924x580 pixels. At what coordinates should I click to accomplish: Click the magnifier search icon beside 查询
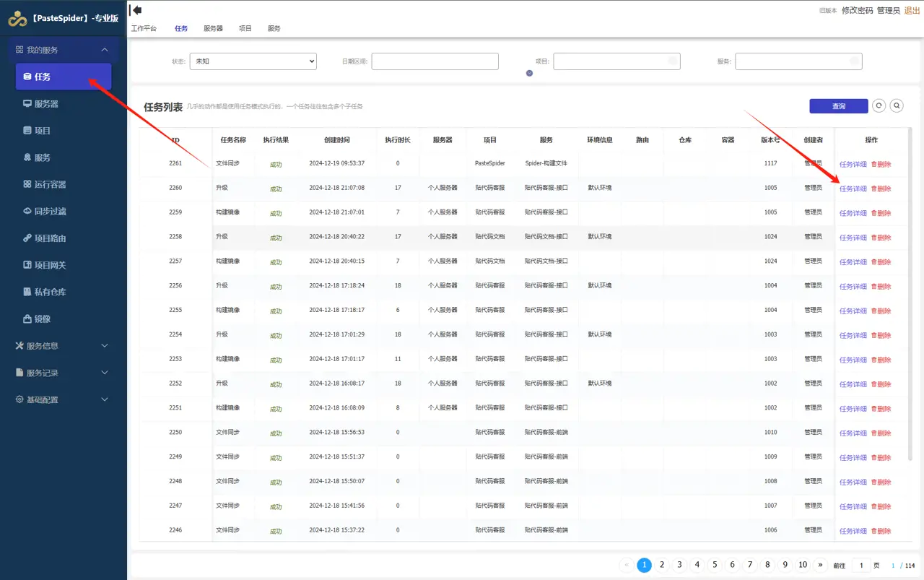(897, 105)
